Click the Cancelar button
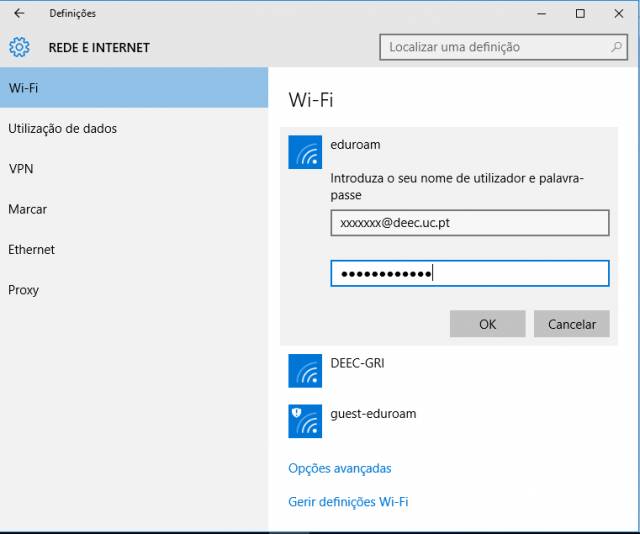 [x=572, y=324]
